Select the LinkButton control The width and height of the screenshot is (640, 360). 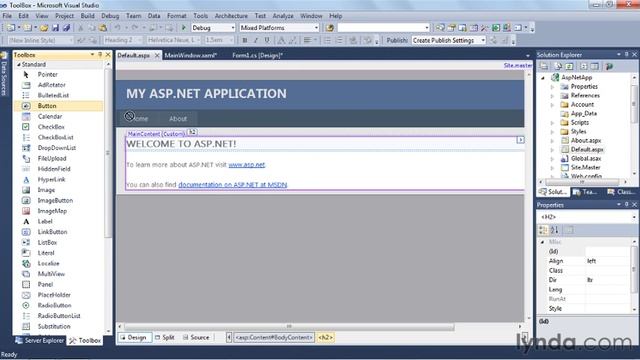pos(52,232)
